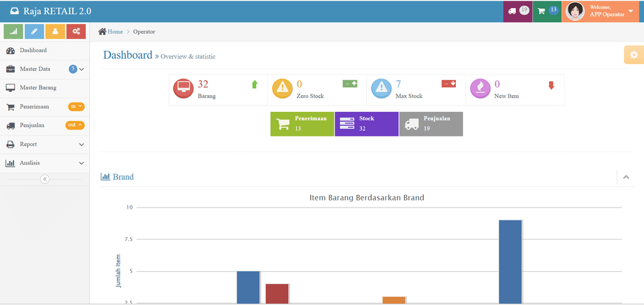Click the APP Operator avatar picture

pos(575,11)
